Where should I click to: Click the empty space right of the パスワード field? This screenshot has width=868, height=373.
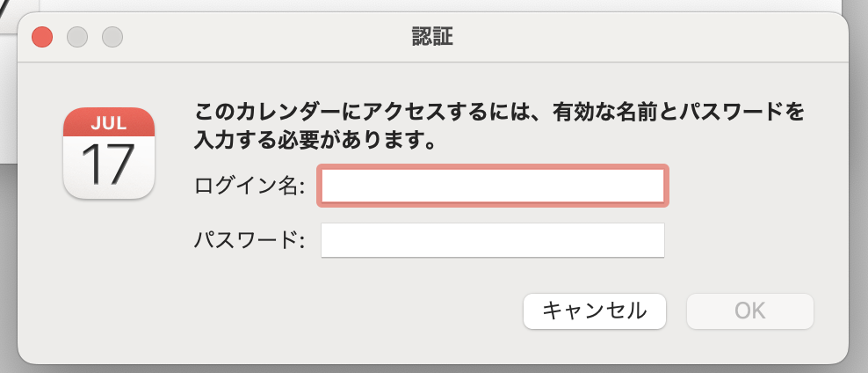(753, 240)
